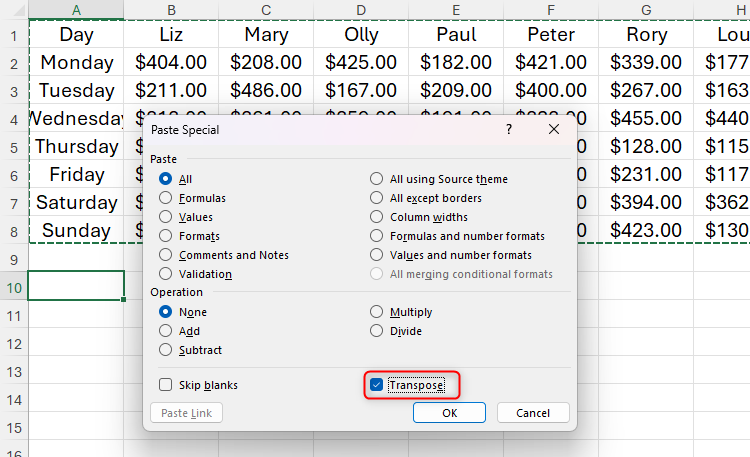This screenshot has height=457, width=750.
Task: Pick Formulas and number formats option
Action: [376, 236]
